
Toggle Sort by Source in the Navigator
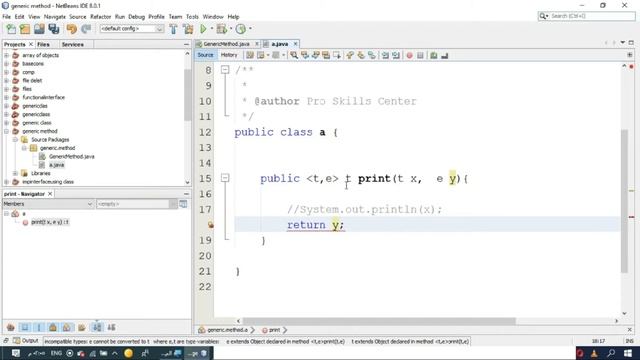click(x=111, y=327)
